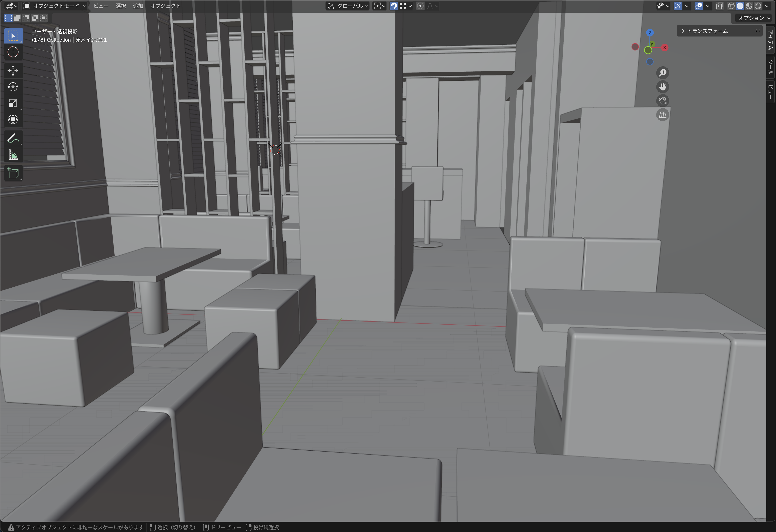
Task: Switch to wireframe shading
Action: pos(731,6)
